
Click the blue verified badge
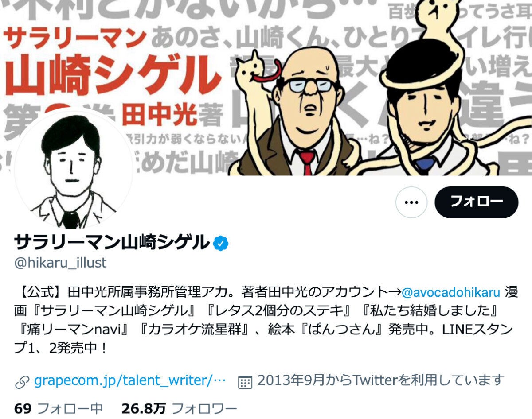tap(221, 243)
